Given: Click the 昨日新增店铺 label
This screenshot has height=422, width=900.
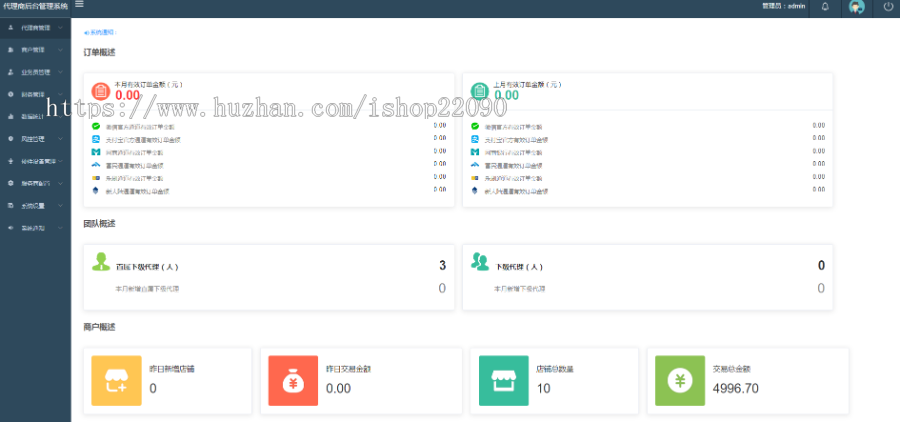Looking at the screenshot, I should point(172,369).
